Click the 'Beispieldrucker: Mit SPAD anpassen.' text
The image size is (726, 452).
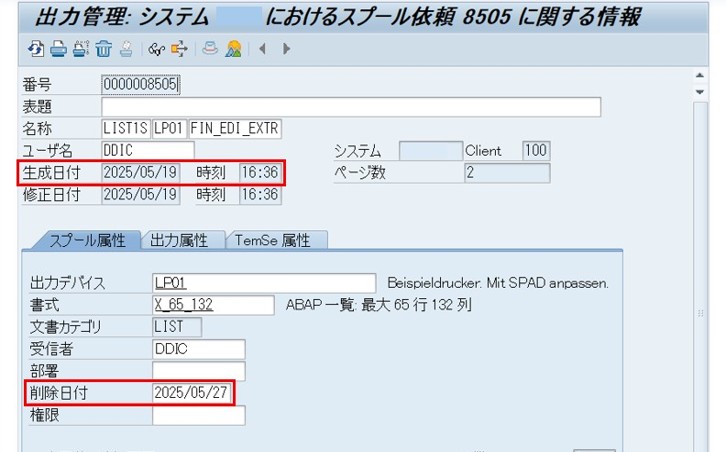(498, 283)
